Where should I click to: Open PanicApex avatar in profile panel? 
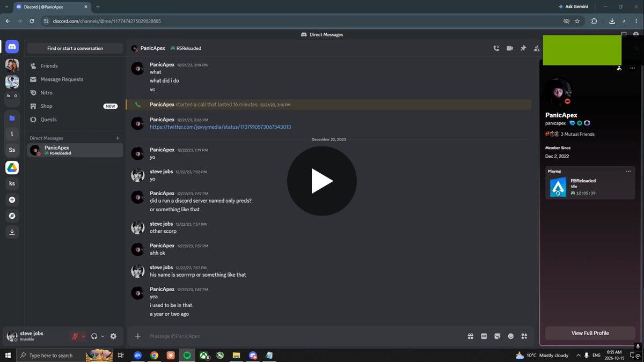(x=558, y=92)
